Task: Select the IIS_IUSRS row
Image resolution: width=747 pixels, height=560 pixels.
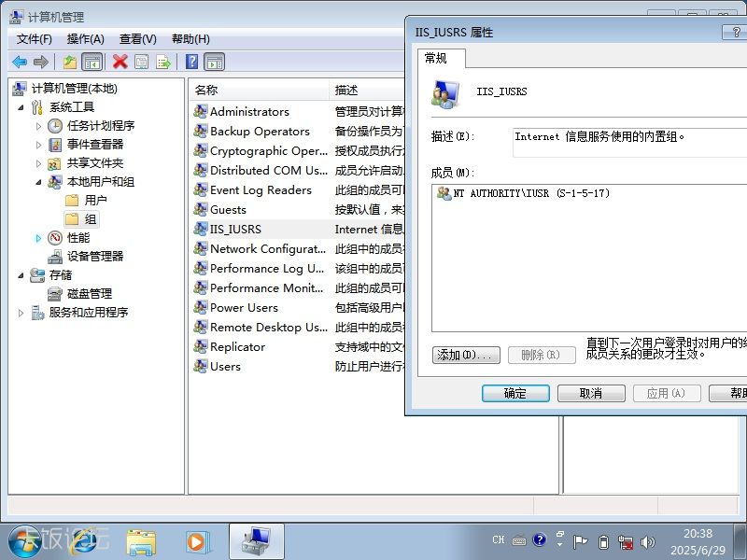Action: pyautogui.click(x=298, y=229)
